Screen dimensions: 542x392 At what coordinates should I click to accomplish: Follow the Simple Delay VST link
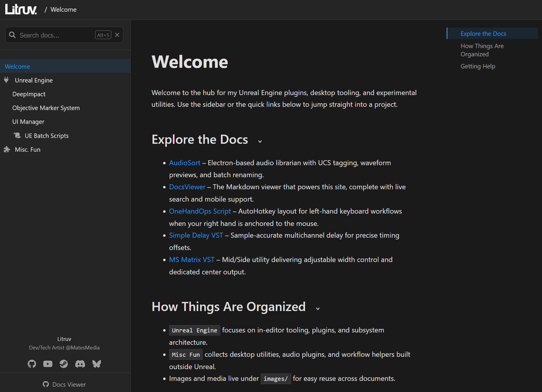point(196,235)
